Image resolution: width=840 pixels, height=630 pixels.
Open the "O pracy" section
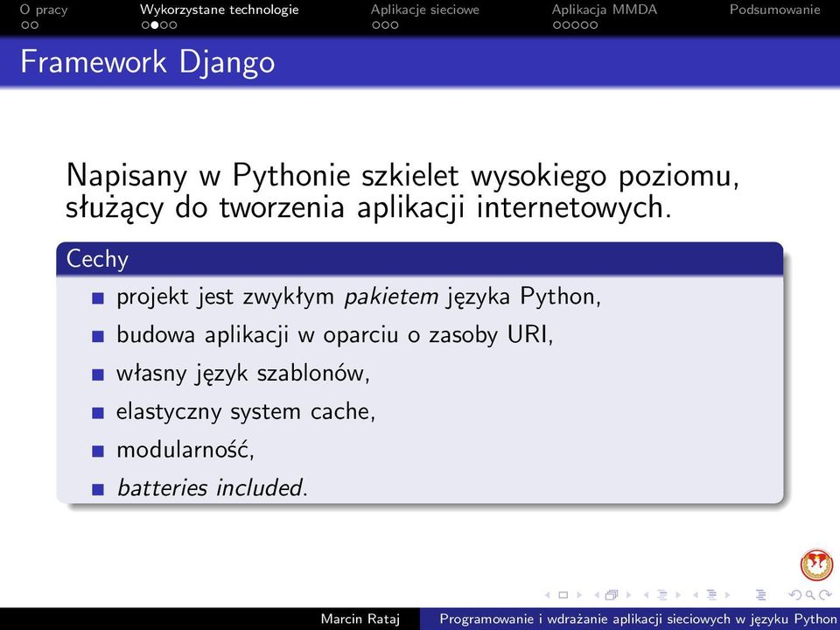coord(44,10)
